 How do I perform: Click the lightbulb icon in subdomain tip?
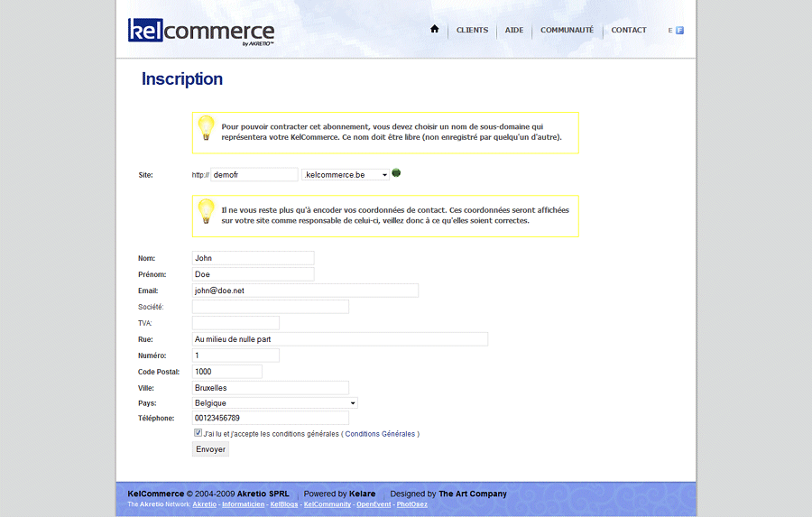tap(207, 127)
